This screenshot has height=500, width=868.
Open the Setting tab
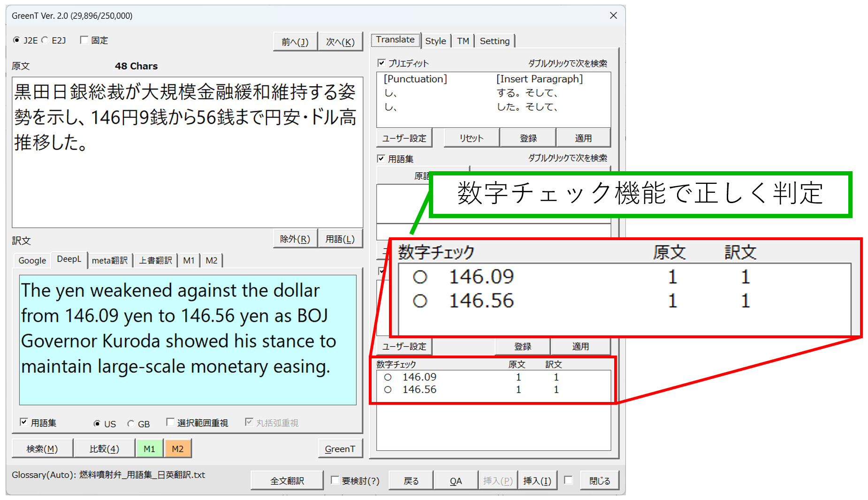[494, 41]
